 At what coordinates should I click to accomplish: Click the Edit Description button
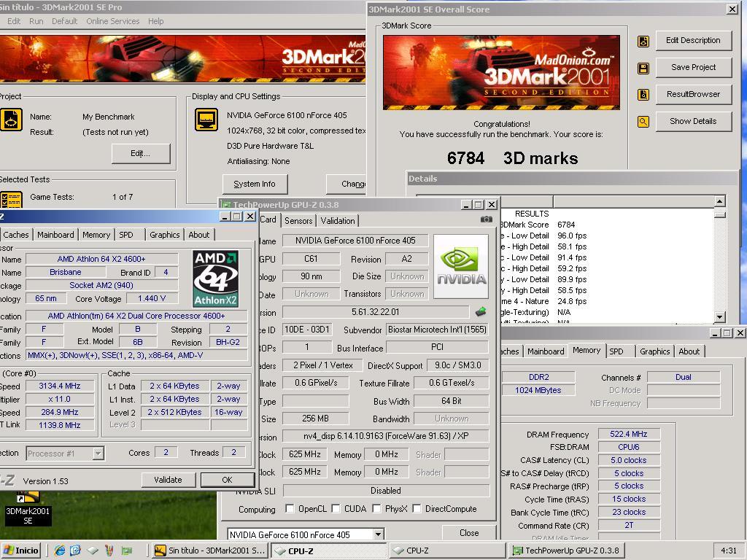coord(693,41)
